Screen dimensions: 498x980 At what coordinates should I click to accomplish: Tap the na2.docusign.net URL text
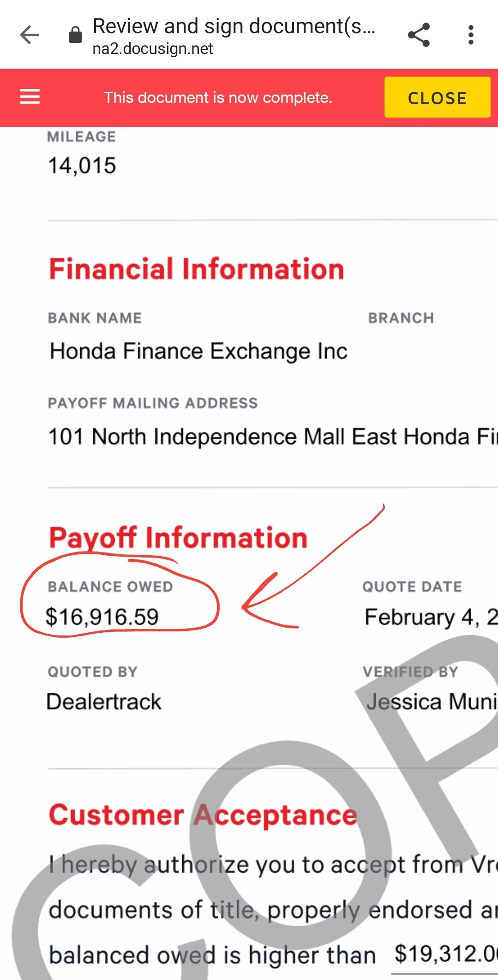(x=153, y=48)
